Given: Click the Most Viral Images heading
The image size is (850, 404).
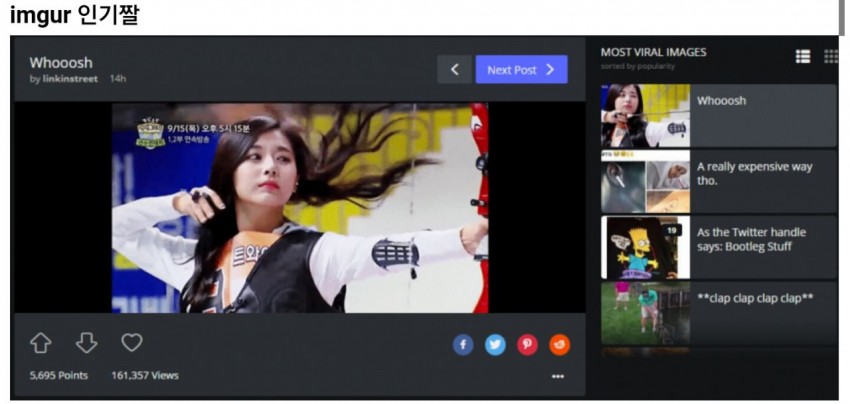Looking at the screenshot, I should pos(653,52).
